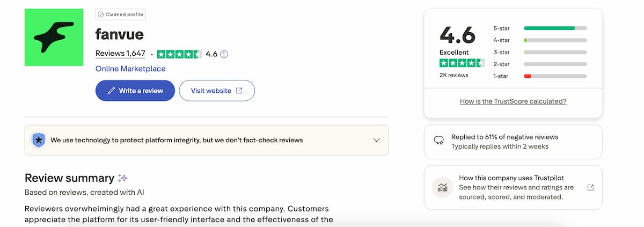Open the Reviews 1,647 link
This screenshot has width=644, height=227.
point(120,53)
